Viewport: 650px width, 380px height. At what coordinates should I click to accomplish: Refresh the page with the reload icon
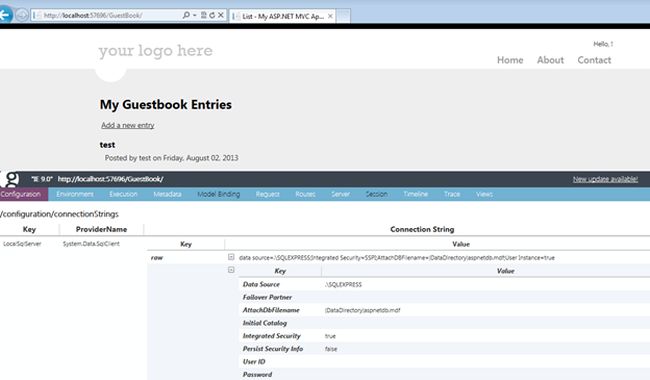(212, 15)
